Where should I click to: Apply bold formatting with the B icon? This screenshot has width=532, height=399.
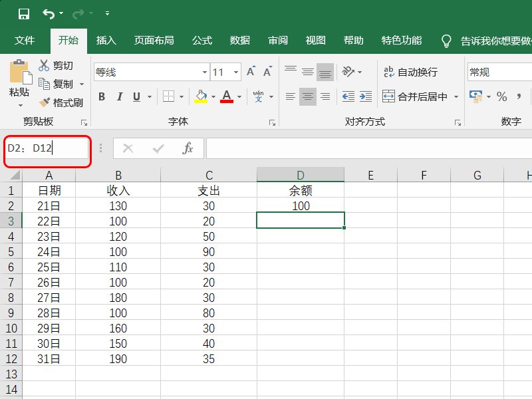point(101,96)
